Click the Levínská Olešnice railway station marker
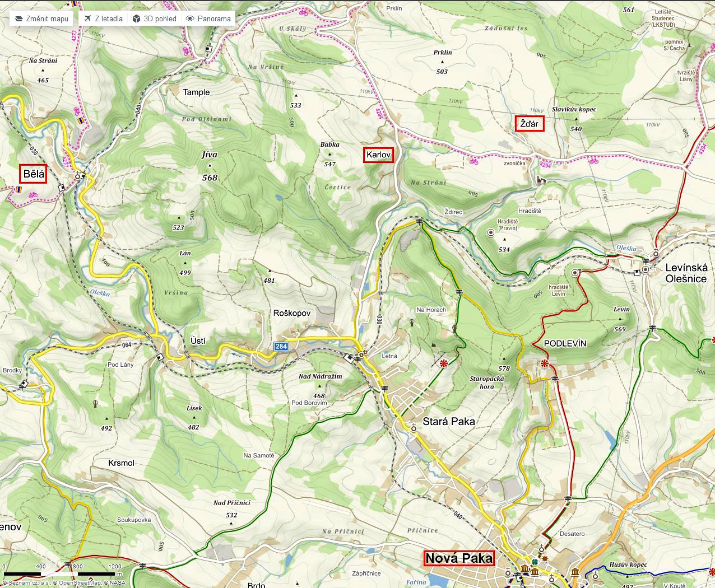This screenshot has height=588, width=715. [x=646, y=269]
